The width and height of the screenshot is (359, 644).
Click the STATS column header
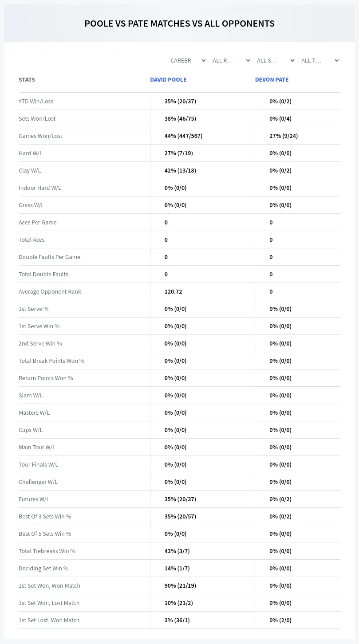tap(27, 80)
